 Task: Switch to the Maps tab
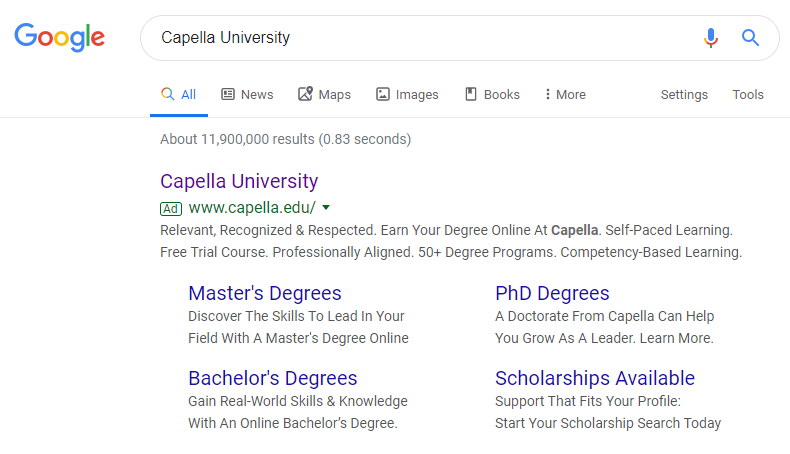coord(324,94)
